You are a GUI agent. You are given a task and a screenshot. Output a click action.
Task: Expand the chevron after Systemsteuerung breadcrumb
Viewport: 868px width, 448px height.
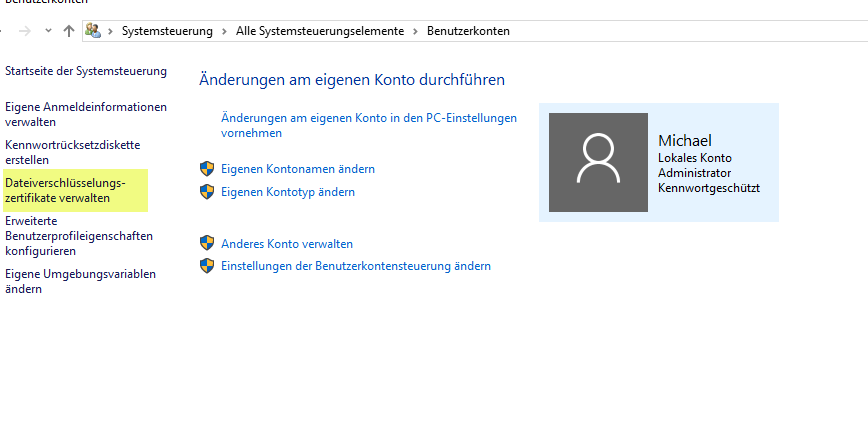(x=225, y=31)
